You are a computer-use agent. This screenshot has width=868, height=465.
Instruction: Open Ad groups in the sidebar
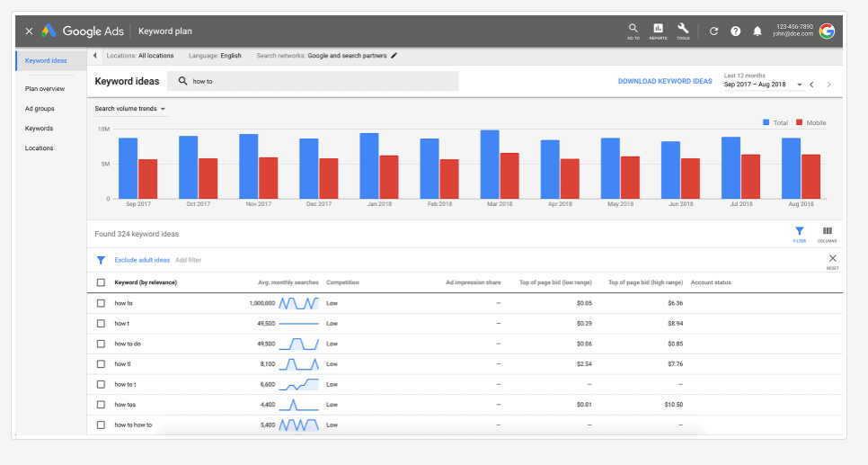pos(40,109)
